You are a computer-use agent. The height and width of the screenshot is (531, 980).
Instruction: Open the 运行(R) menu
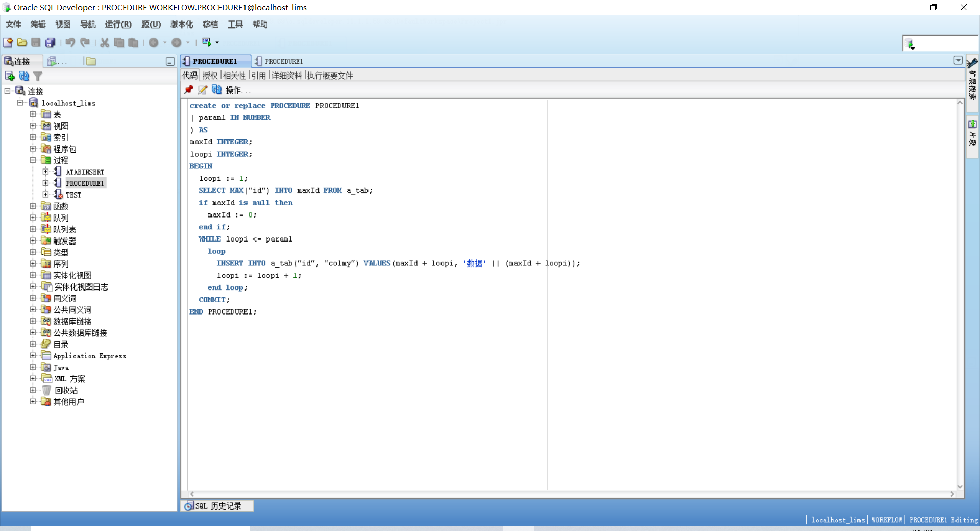click(x=118, y=24)
